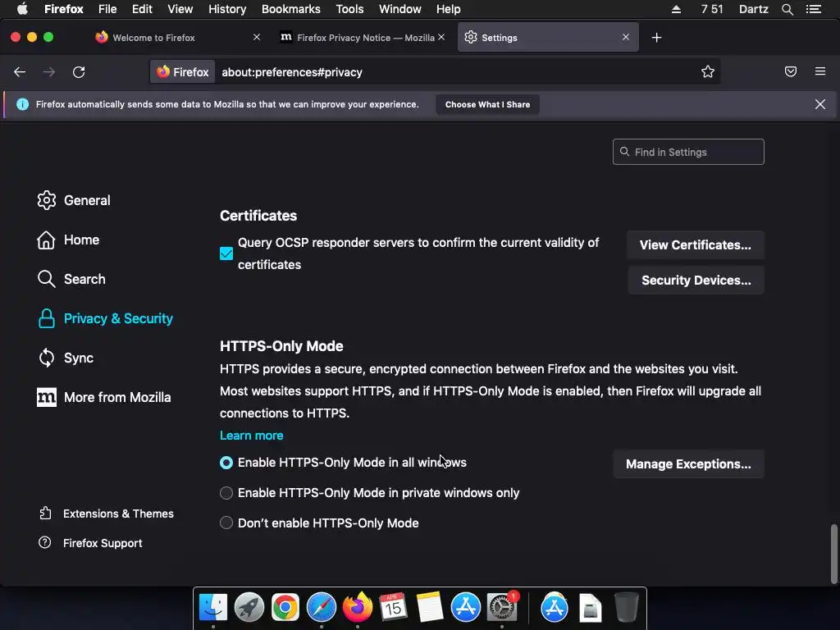Open Firefox Support link
840x630 pixels.
(90, 543)
